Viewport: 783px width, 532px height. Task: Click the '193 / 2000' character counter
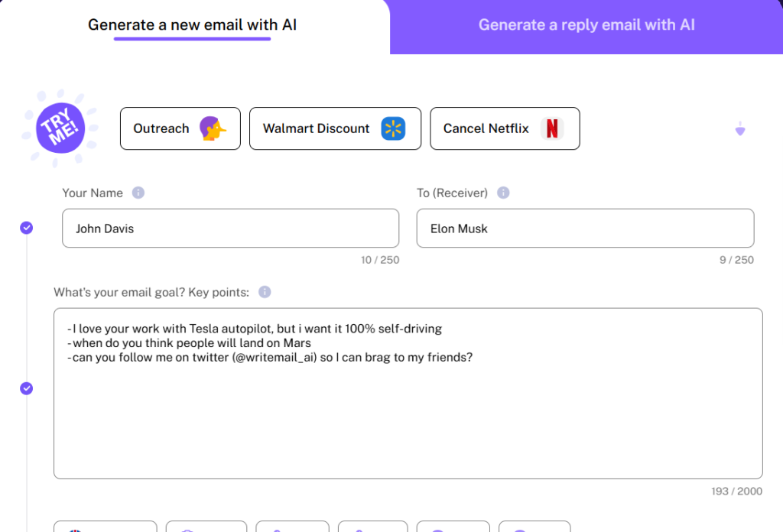pyautogui.click(x=736, y=491)
